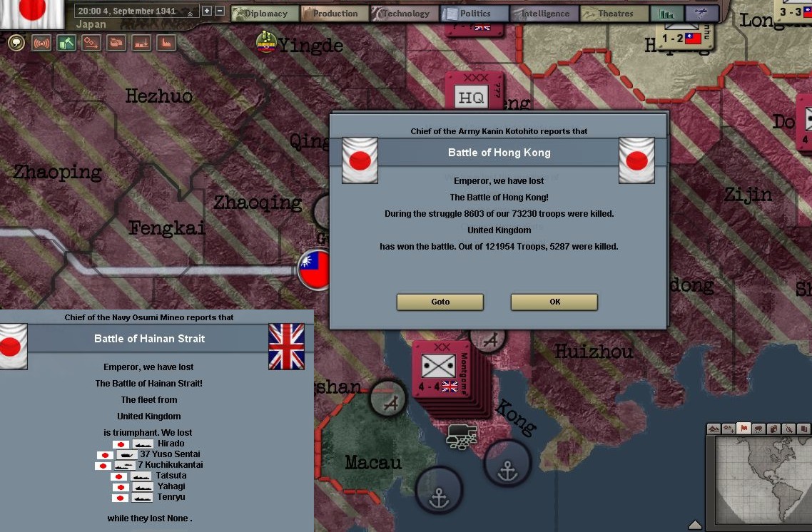Click the factory icon in the toolbar

(x=166, y=43)
